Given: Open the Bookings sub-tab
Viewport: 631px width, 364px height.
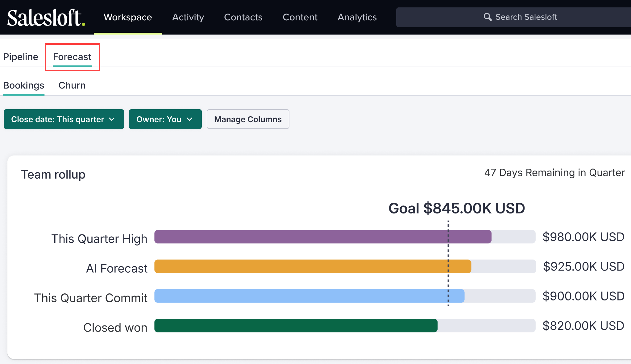Looking at the screenshot, I should pyautogui.click(x=24, y=85).
